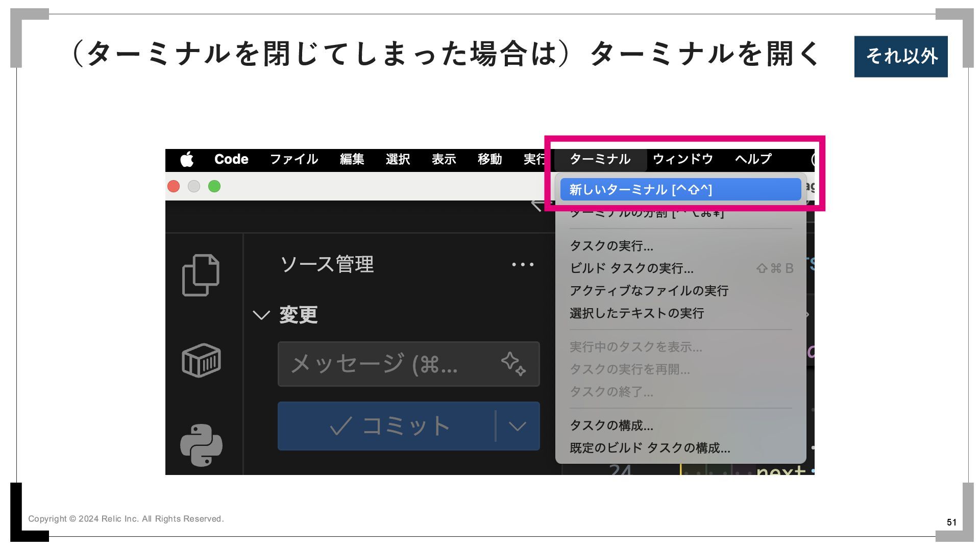Open the Explorer files icon in activity bar
The height and width of the screenshot is (551, 980).
coord(201,275)
